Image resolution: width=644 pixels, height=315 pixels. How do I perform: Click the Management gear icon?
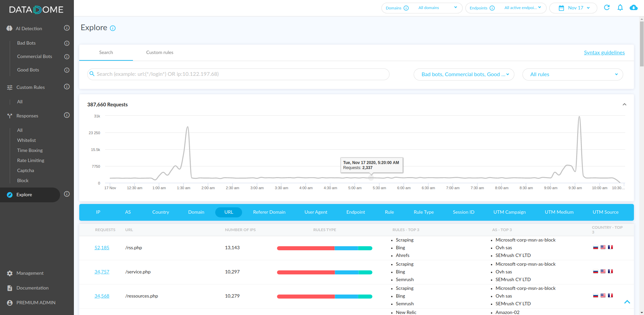pos(10,273)
